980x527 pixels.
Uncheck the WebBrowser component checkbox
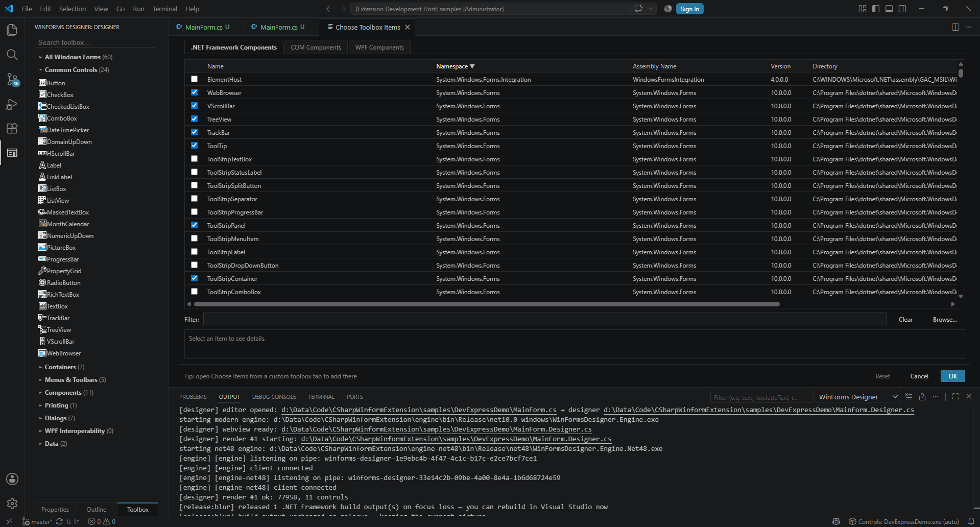pos(194,92)
